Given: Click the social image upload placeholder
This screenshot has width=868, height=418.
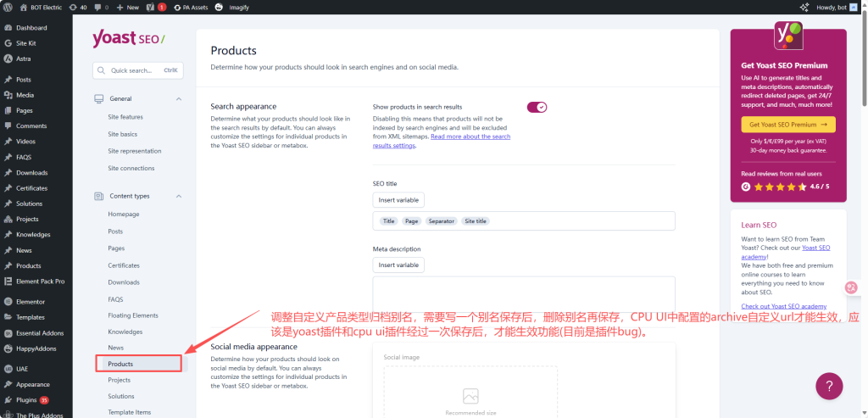Looking at the screenshot, I should coord(470,392).
